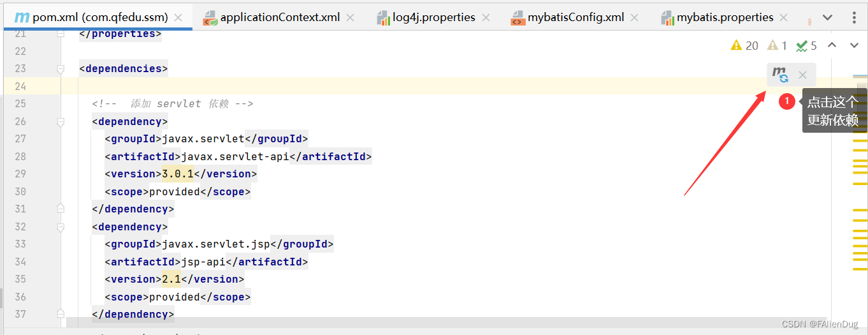The width and height of the screenshot is (868, 335).
Task: Click scope value provided on line 30
Action: point(174,191)
